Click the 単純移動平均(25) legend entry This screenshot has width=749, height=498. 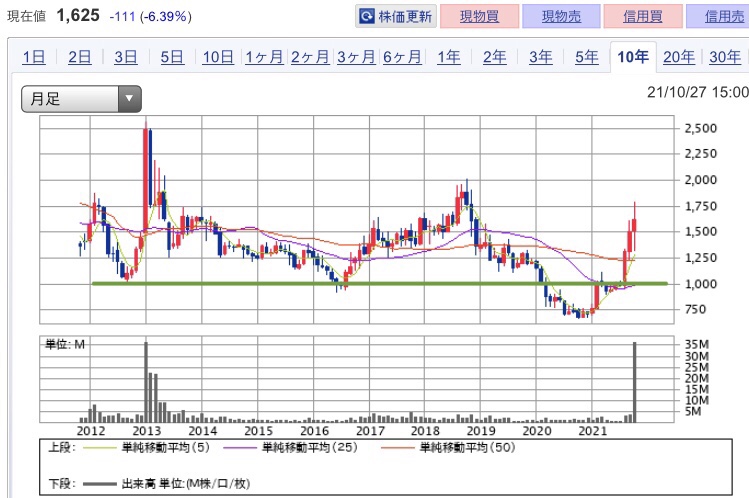pos(290,447)
